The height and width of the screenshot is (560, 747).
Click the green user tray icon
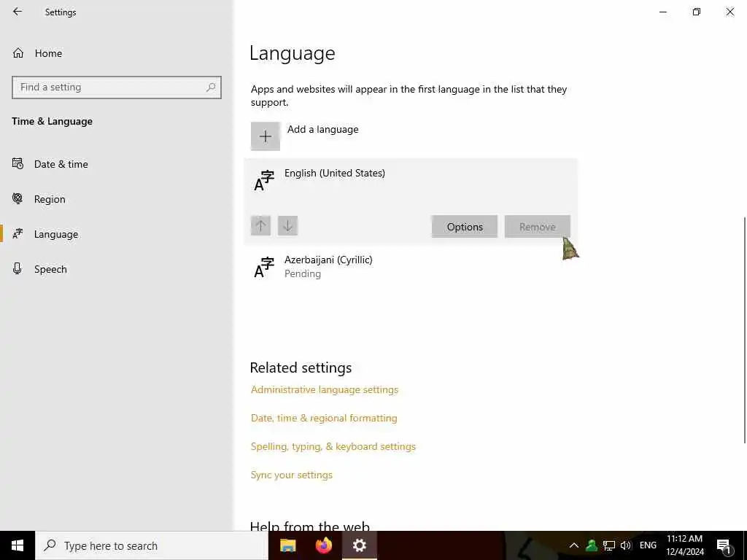tap(592, 545)
